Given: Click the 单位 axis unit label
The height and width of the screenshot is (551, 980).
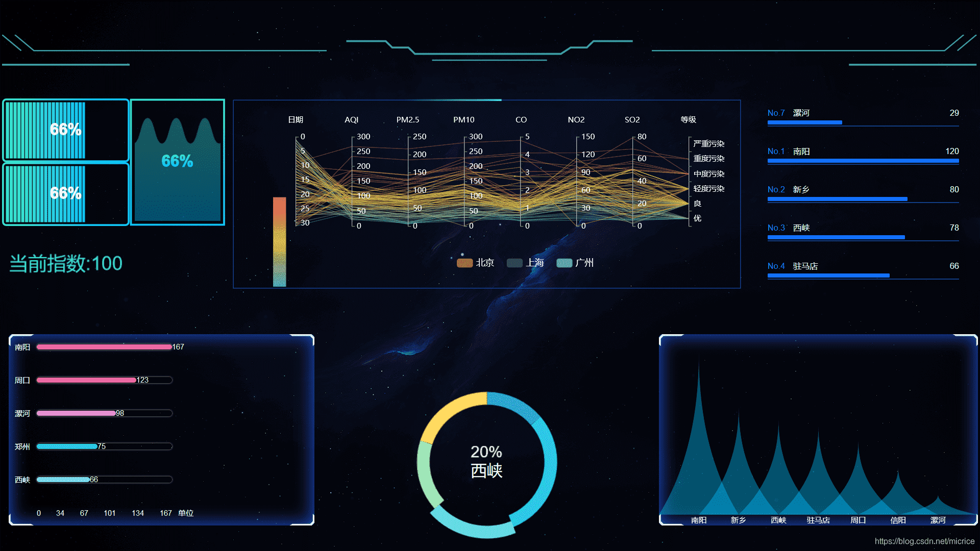Looking at the screenshot, I should tap(186, 513).
